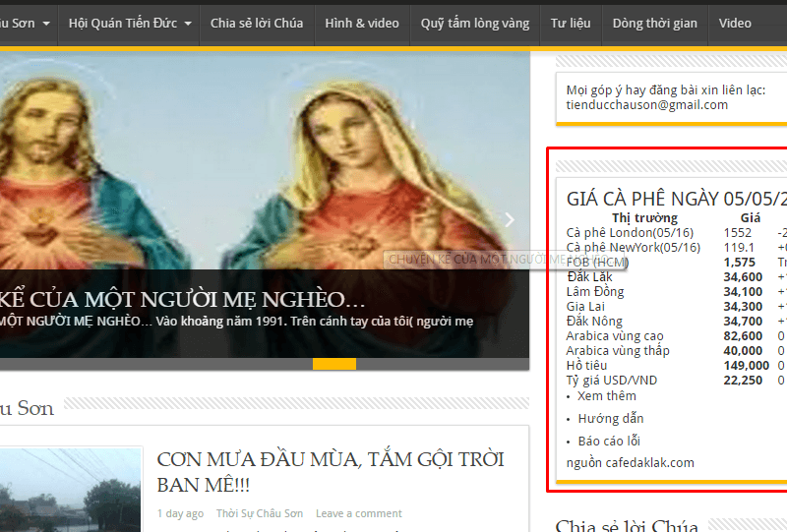
Task: Open the Hướng dẫn link
Action: click(x=611, y=419)
